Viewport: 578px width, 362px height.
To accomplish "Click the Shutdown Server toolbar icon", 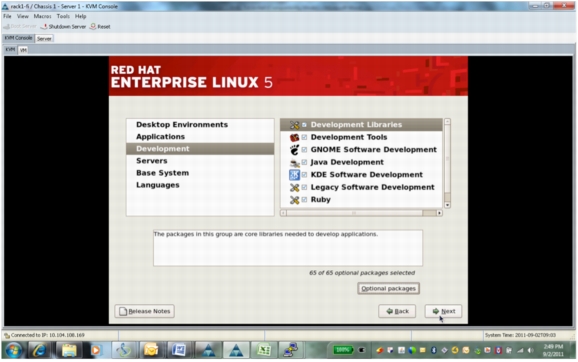I will (x=43, y=27).
